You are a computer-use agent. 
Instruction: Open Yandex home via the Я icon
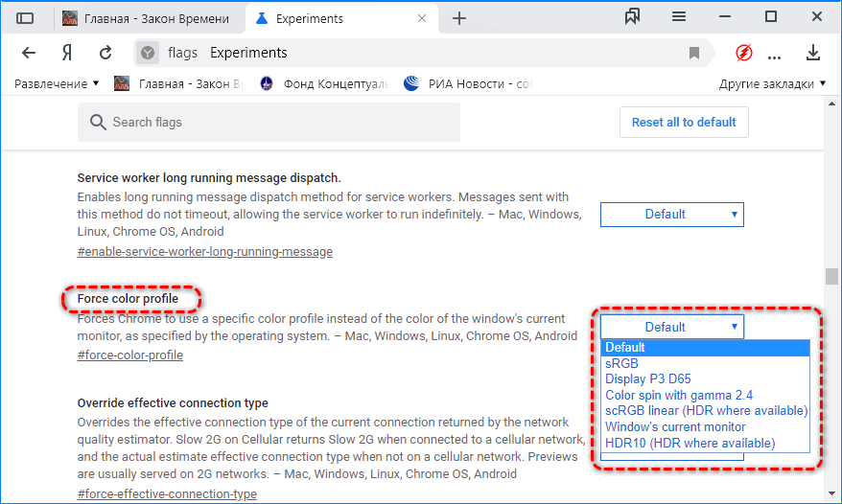[67, 53]
